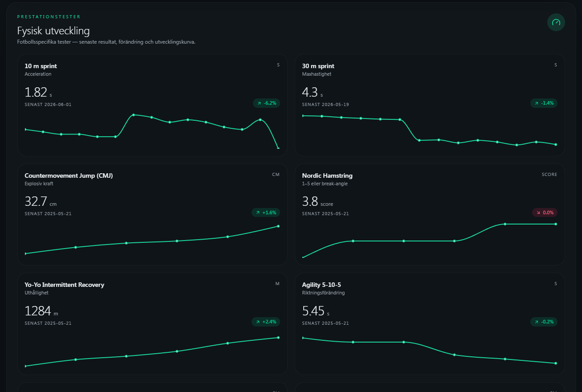Select the 3.8 score result value

pos(317,202)
